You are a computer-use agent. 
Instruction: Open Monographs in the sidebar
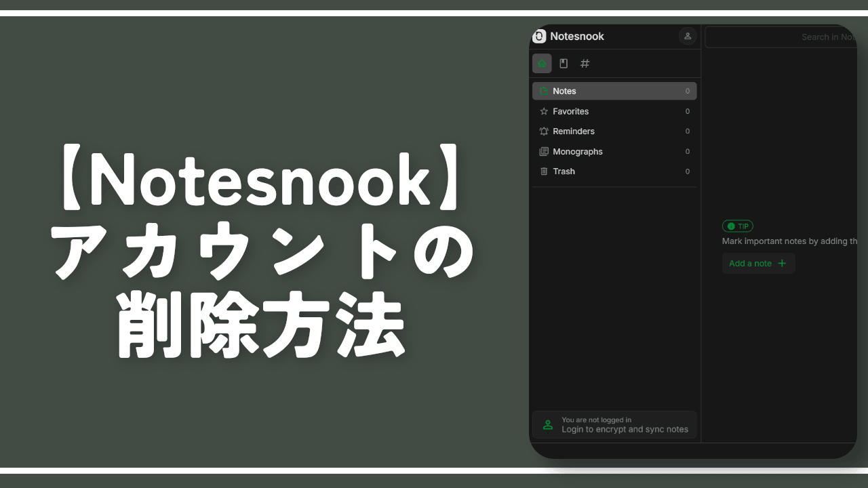614,152
